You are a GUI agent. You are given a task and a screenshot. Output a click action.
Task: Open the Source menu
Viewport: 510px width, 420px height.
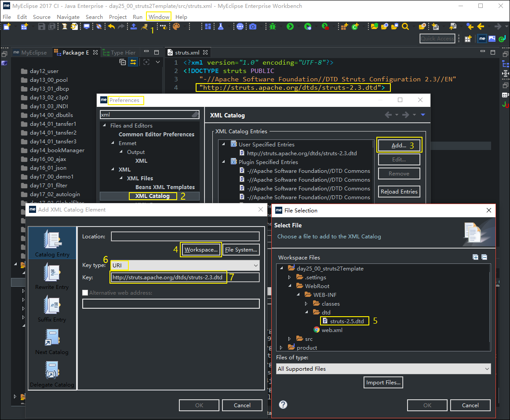42,17
